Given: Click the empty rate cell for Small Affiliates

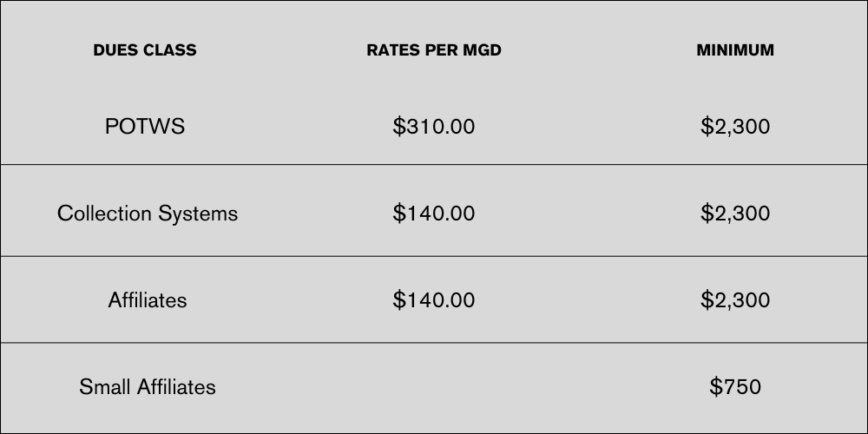Looking at the screenshot, I should point(434,387).
